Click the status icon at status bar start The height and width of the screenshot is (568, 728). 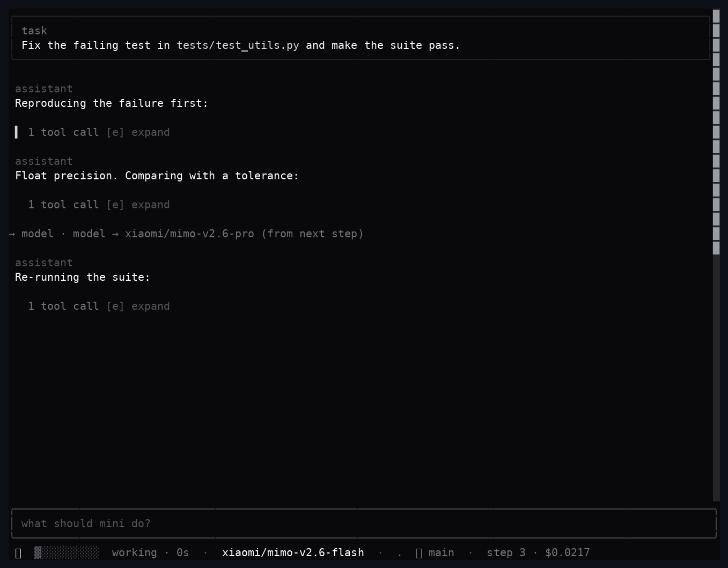point(18,553)
